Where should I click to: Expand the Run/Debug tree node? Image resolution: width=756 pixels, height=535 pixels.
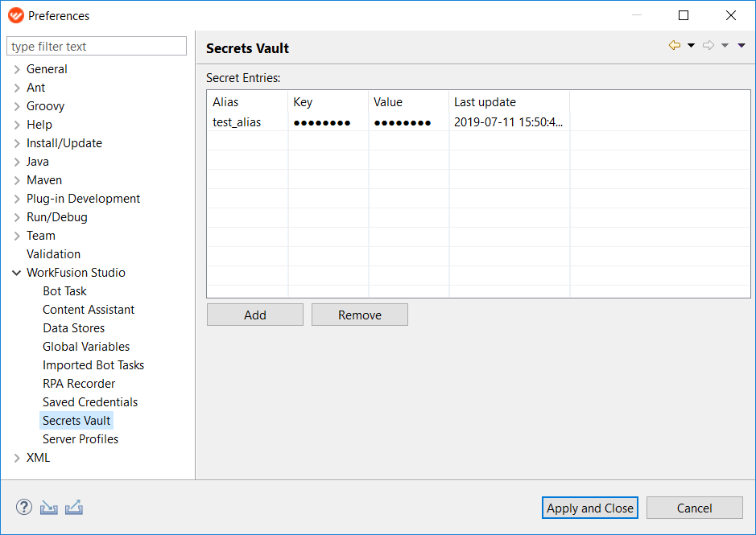pos(17,217)
